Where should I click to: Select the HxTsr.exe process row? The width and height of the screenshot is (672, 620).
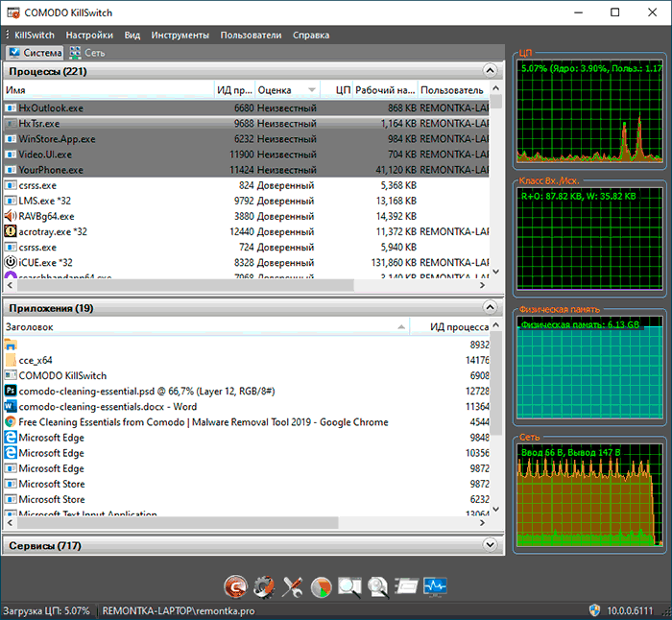pyautogui.click(x=247, y=124)
